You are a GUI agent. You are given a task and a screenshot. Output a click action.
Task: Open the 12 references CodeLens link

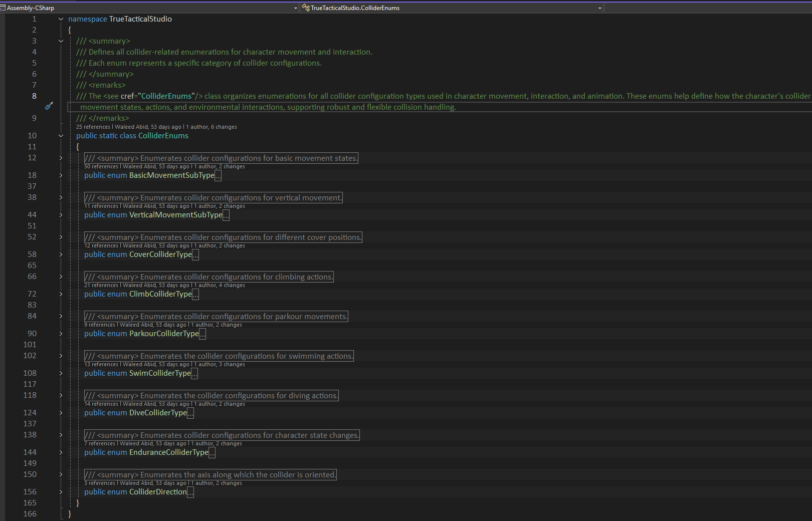(x=101, y=246)
